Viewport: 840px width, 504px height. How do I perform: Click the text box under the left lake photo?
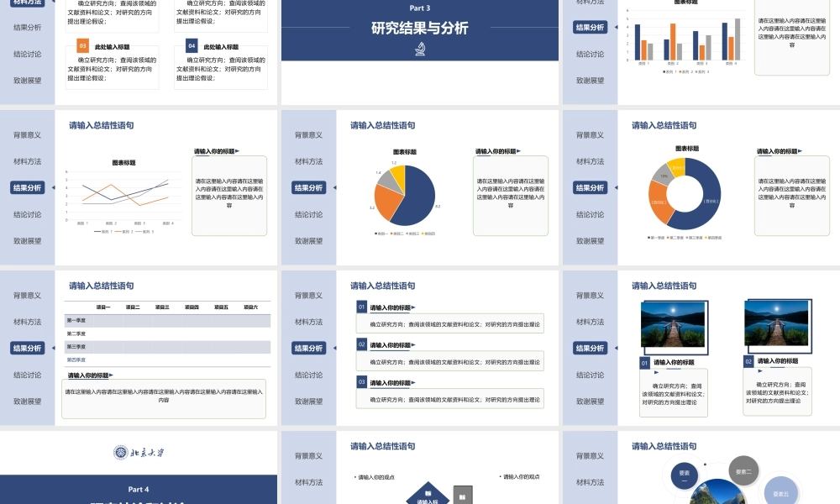click(x=674, y=392)
